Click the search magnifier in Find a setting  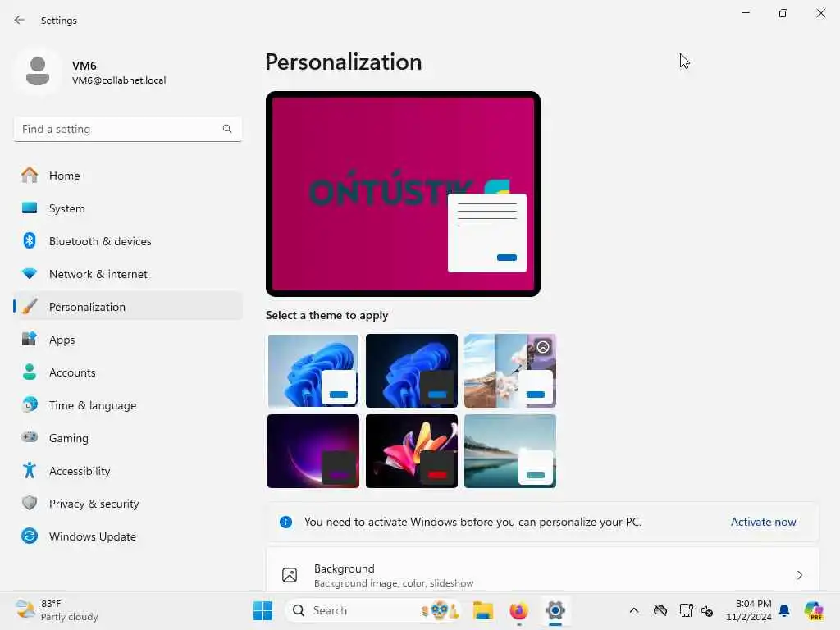coord(227,129)
